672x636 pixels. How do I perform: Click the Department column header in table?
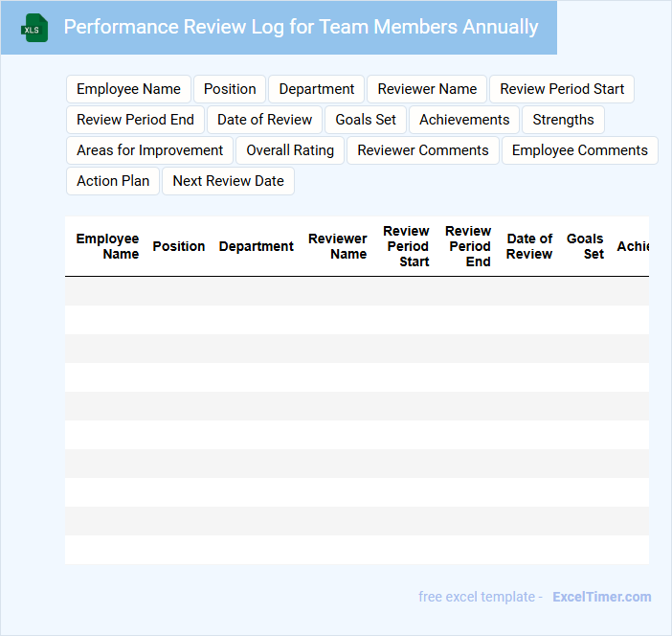tap(256, 246)
